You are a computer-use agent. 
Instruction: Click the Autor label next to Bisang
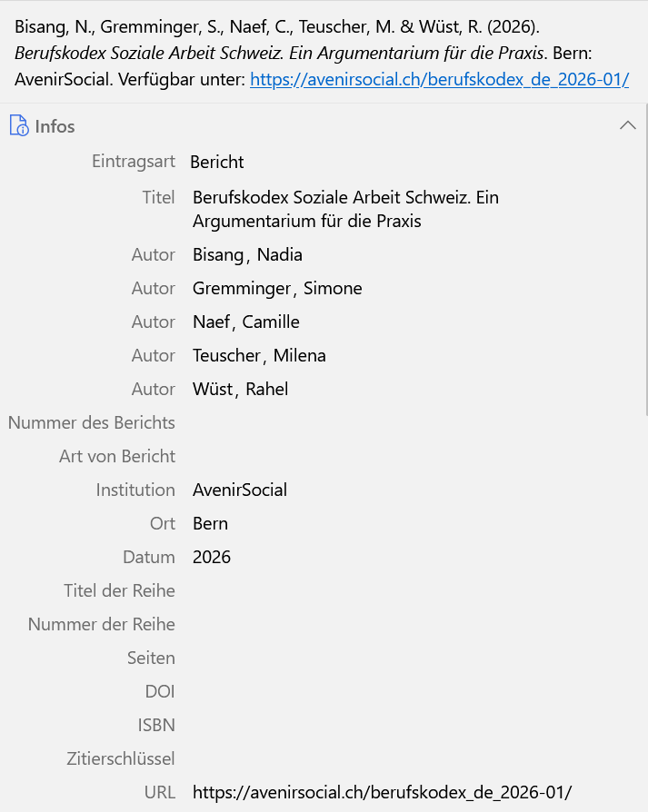point(153,255)
